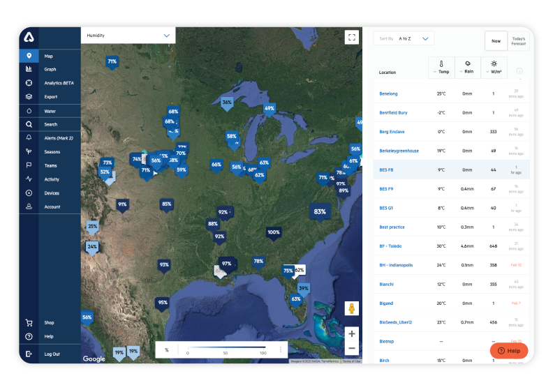Select the large 83% humidity marker
The width and height of the screenshot is (553, 392).
tap(320, 211)
